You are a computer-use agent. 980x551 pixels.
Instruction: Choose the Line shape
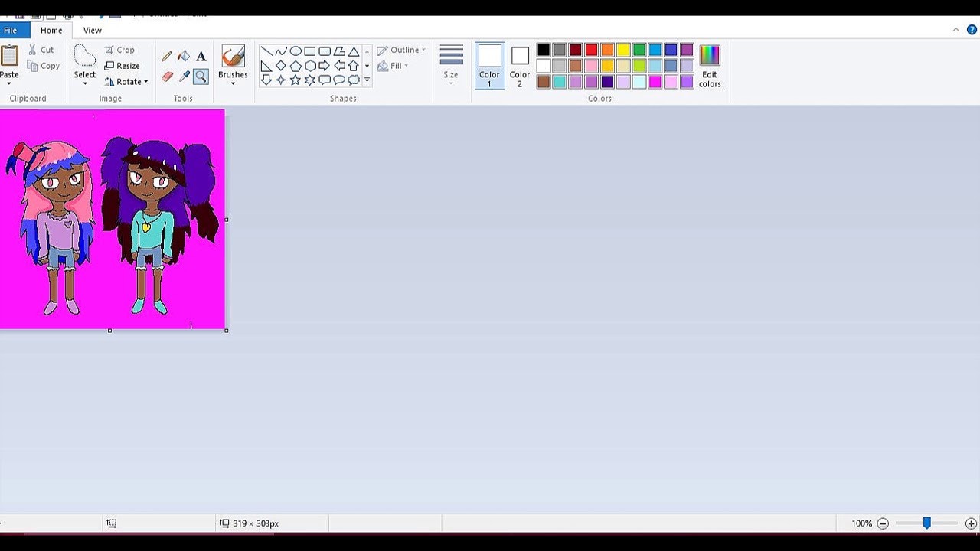coord(266,51)
